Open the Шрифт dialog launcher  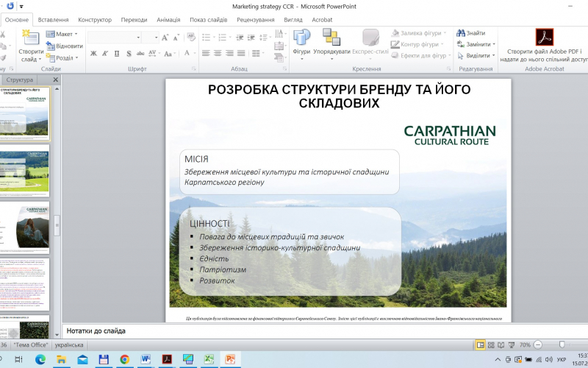coord(194,68)
